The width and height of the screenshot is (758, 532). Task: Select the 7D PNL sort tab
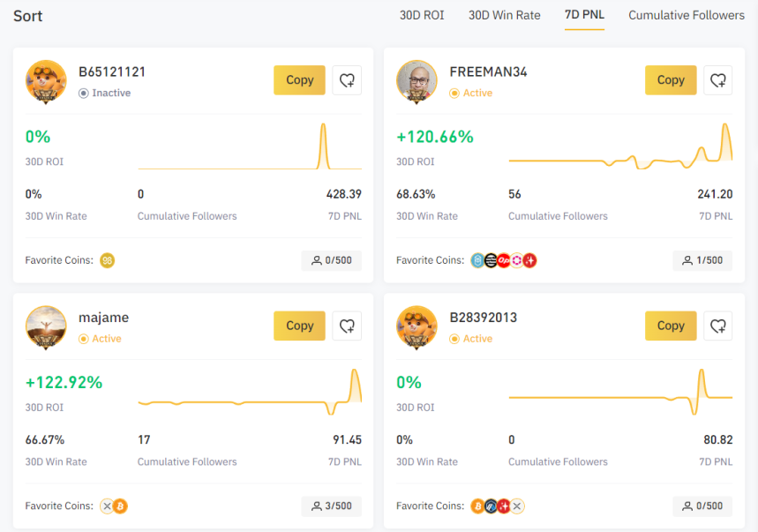(584, 15)
